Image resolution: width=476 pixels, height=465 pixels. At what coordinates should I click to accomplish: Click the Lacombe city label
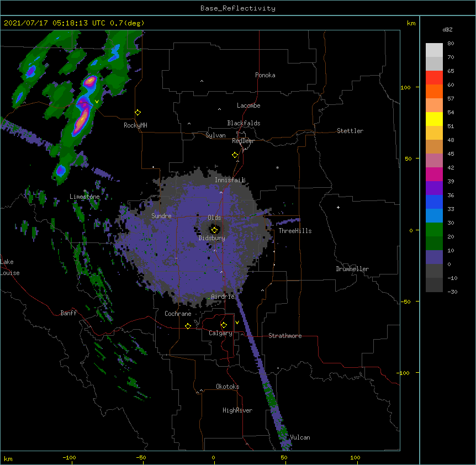tap(248, 105)
